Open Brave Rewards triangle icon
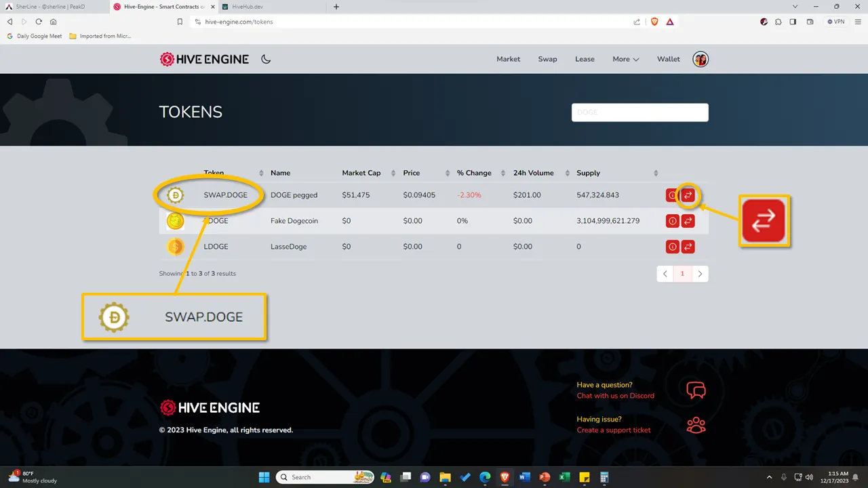Viewport: 868px width, 488px height. click(x=669, y=22)
